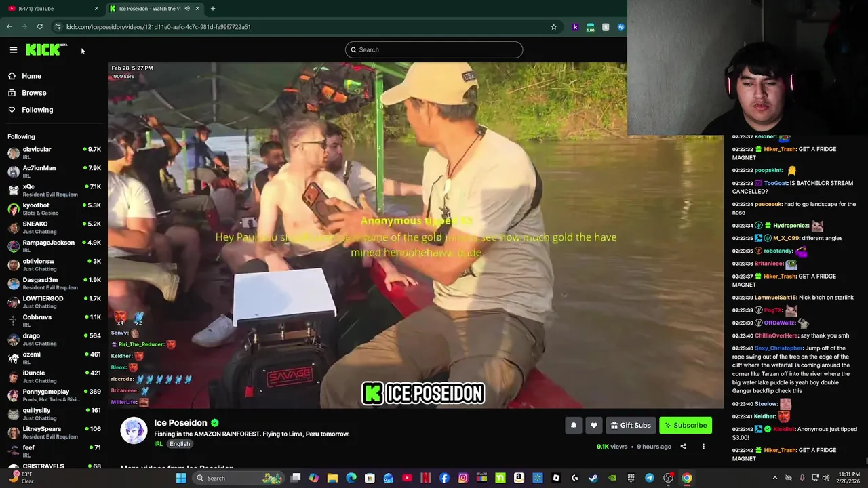This screenshot has height=488, width=868.
Task: Click the notification bell button
Action: [574, 425]
